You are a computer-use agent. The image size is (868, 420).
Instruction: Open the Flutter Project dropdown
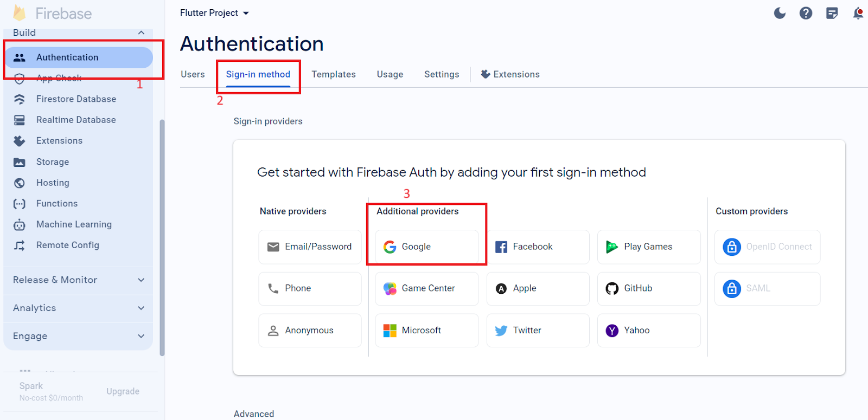pos(214,13)
